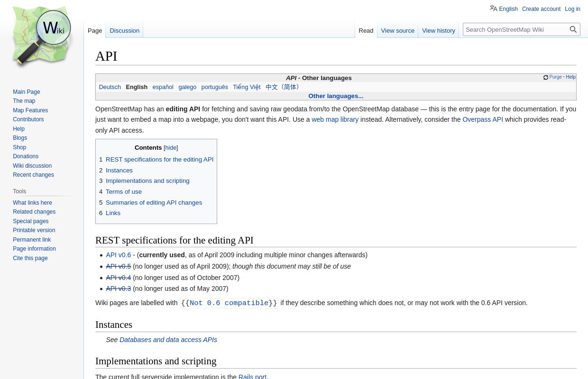Go to Main Page in sidebar
Viewport: 588px width, 379px height.
point(27,92)
